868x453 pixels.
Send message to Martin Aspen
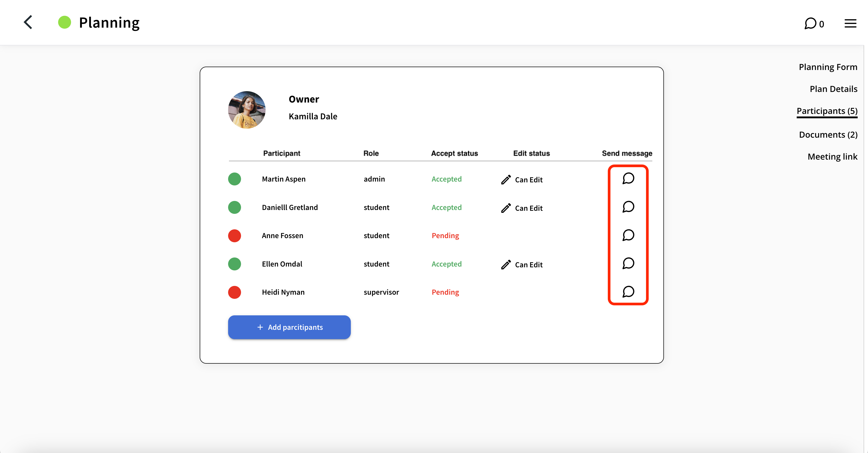coord(628,178)
